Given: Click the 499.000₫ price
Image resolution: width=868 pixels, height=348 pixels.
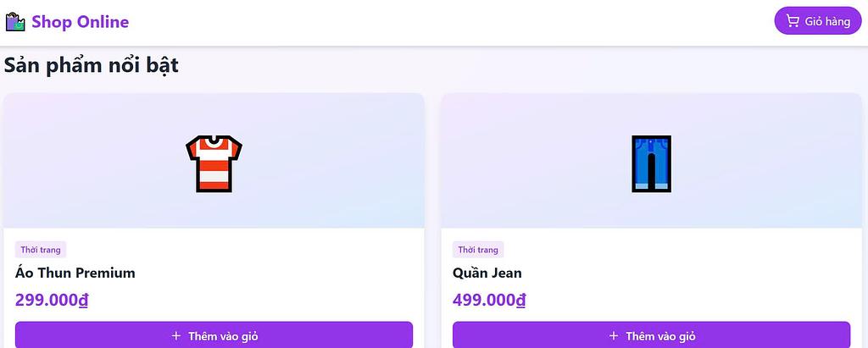Looking at the screenshot, I should click(489, 300).
